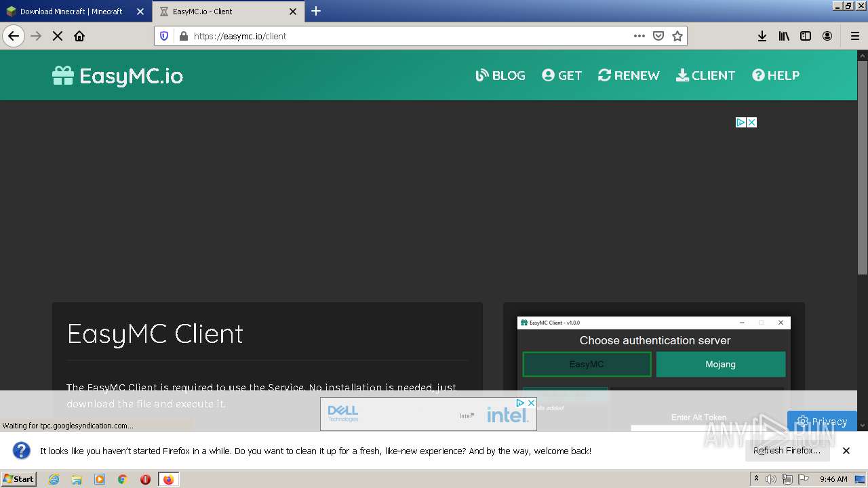The width and height of the screenshot is (868, 488).
Task: Open the EasyMC.io logo home link
Action: (117, 75)
